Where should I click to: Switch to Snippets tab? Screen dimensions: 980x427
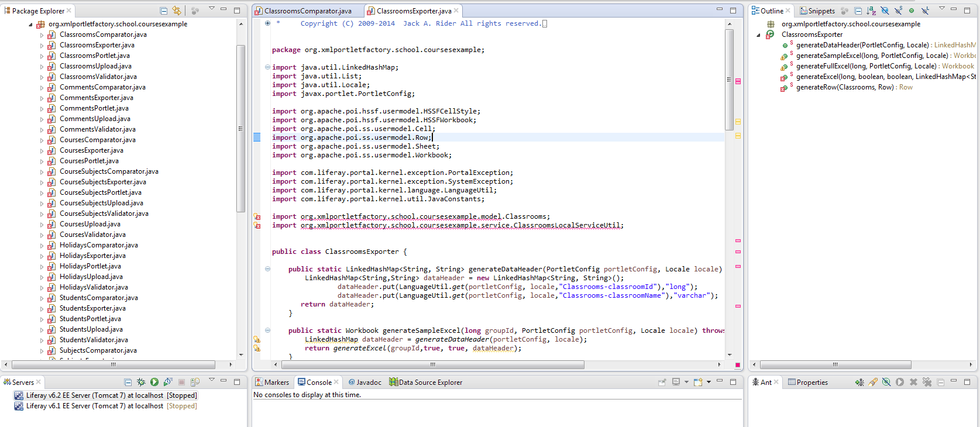tap(817, 11)
